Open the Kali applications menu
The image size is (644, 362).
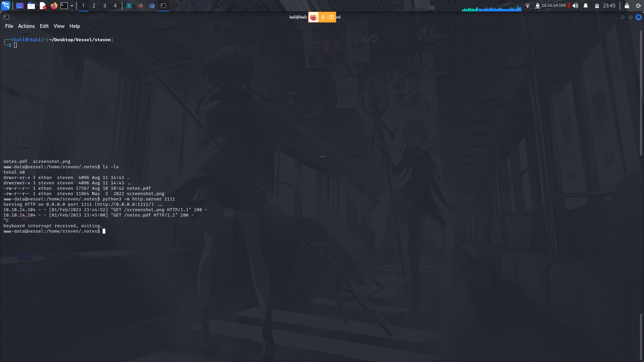(x=6, y=6)
